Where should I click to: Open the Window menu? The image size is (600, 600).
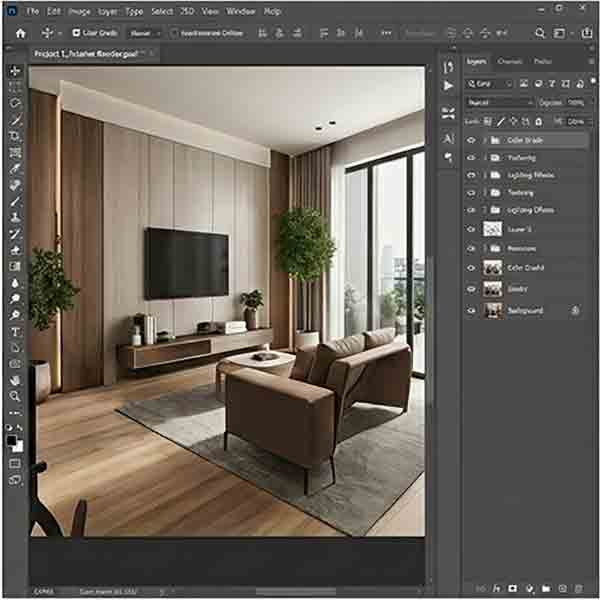point(241,11)
